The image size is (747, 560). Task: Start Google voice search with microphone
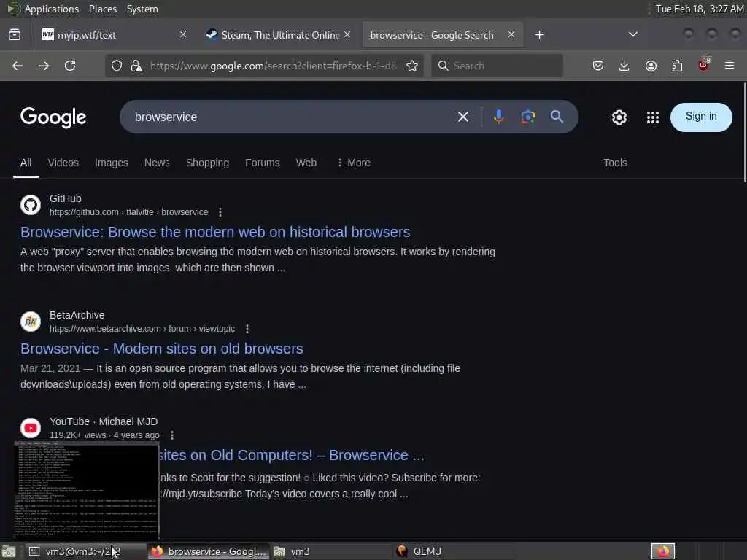499,117
